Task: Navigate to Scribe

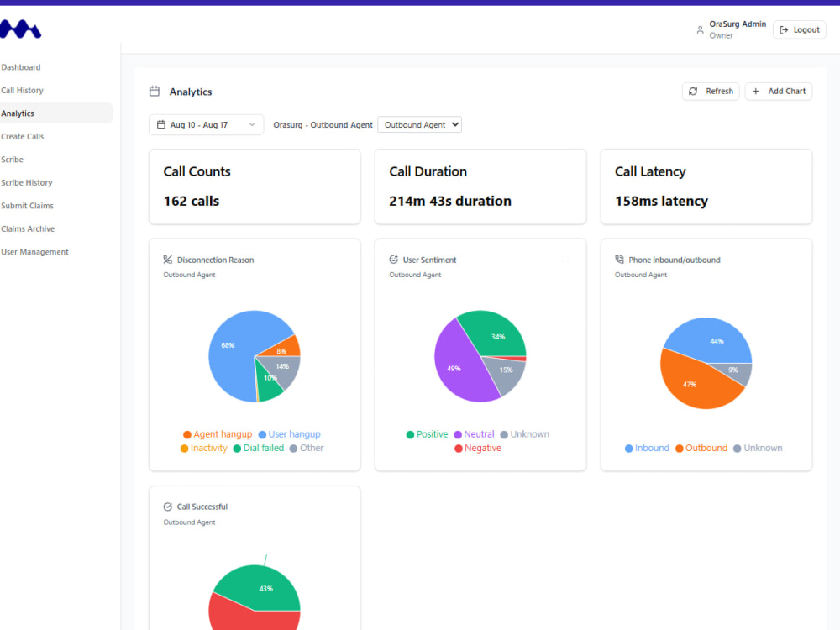Action: [x=13, y=159]
